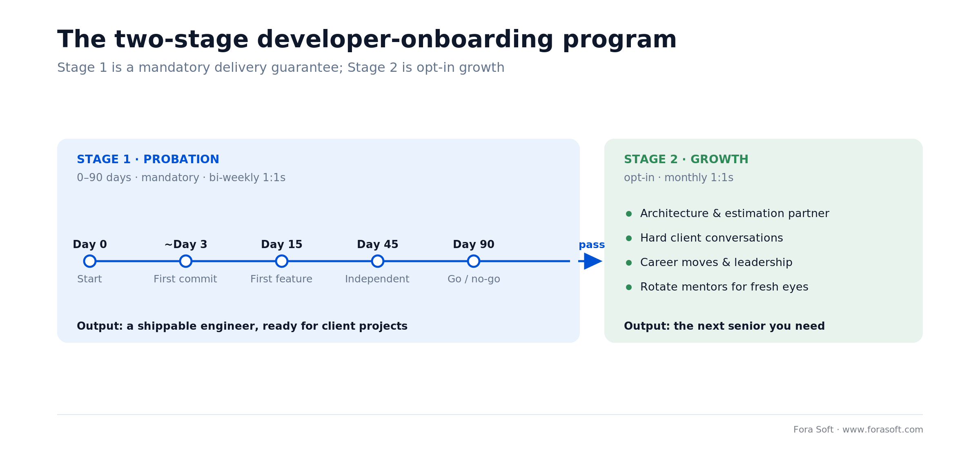Click the 'pass' label above the arrow
Screen dimensions: 980x457
[x=592, y=245]
